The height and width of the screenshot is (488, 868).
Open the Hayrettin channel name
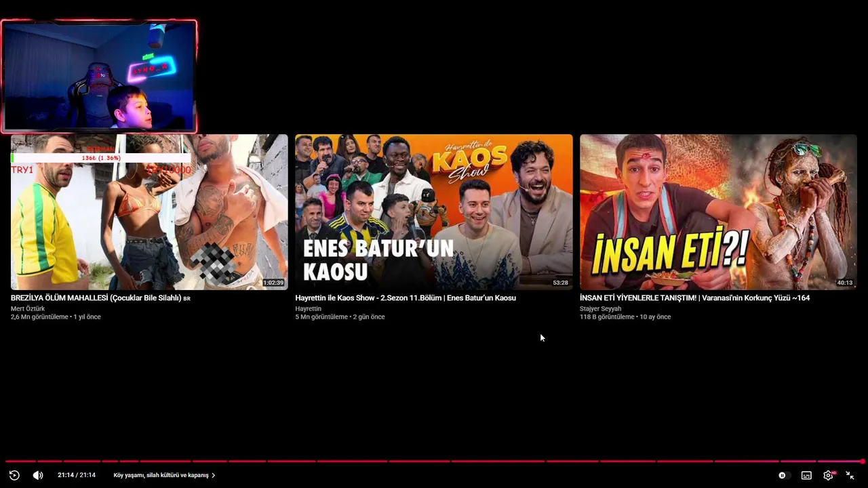tap(308, 308)
